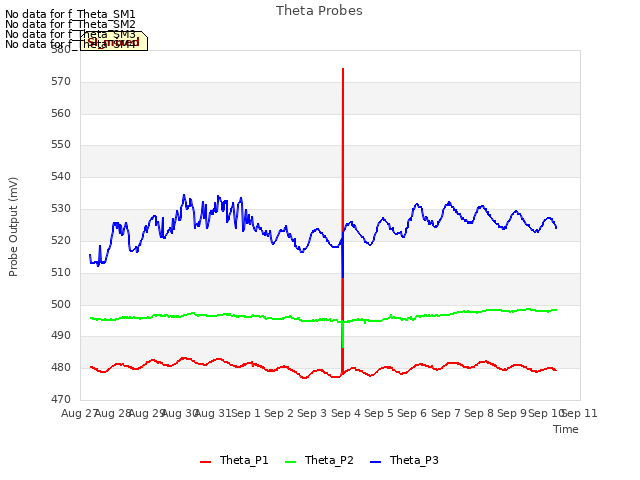Click the blue Theta_P3 legend color marker

click(375, 462)
